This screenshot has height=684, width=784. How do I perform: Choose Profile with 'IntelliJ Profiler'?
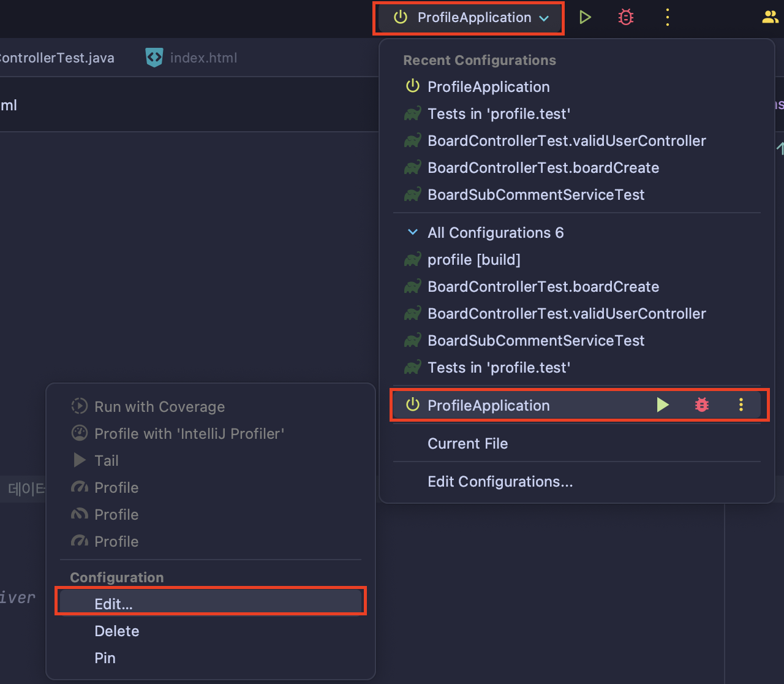pyautogui.click(x=211, y=433)
